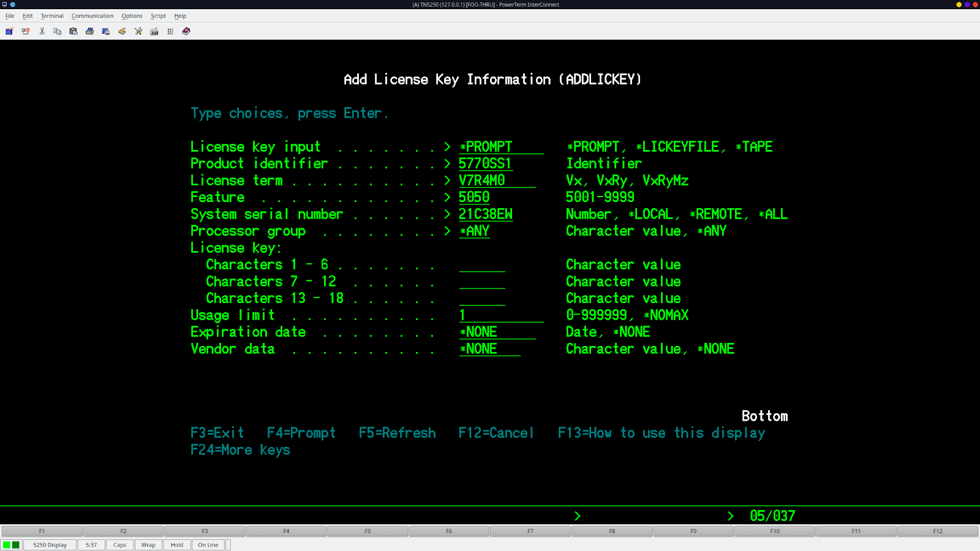Select the Cut icon on the toolbar
The height and width of the screenshot is (551, 980).
(41, 31)
